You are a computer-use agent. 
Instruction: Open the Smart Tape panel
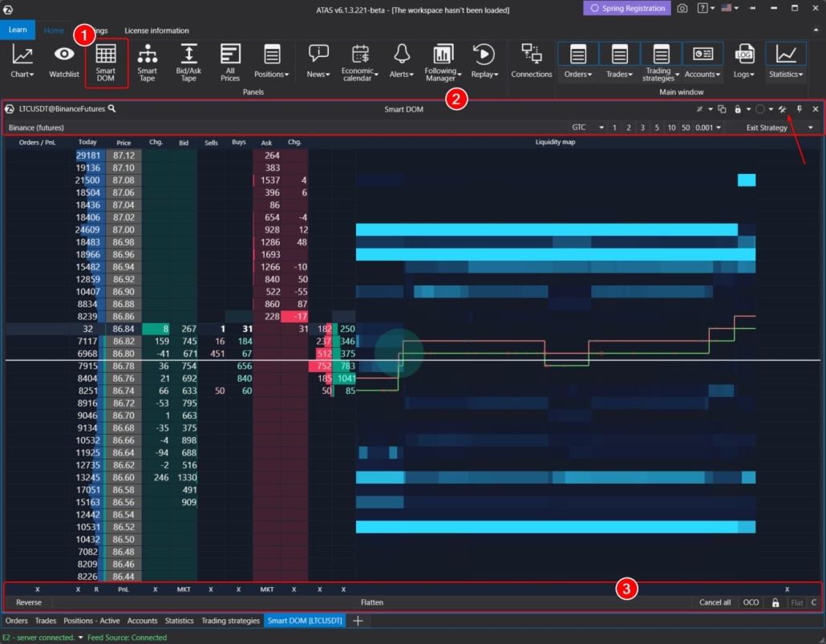coord(147,63)
